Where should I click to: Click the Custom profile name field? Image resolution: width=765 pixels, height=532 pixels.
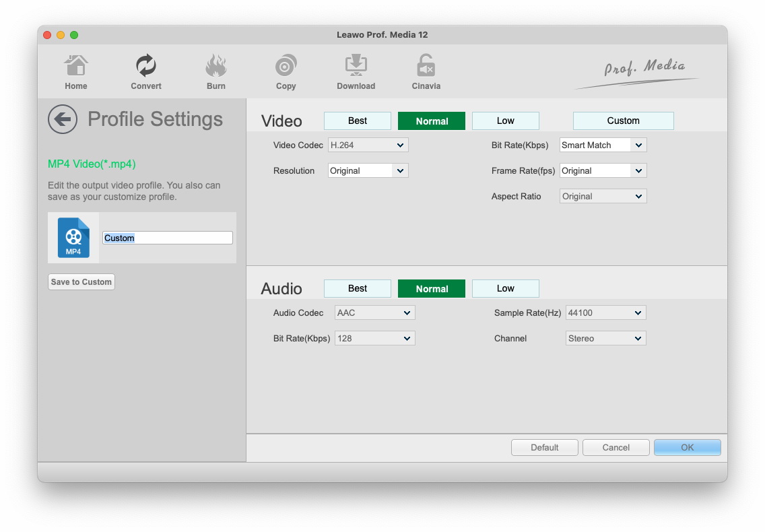167,238
